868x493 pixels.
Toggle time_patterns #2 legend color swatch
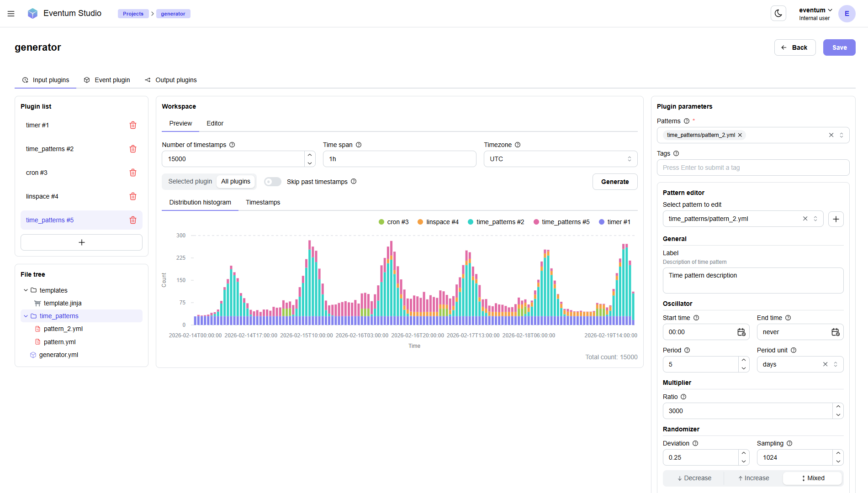coord(471,222)
